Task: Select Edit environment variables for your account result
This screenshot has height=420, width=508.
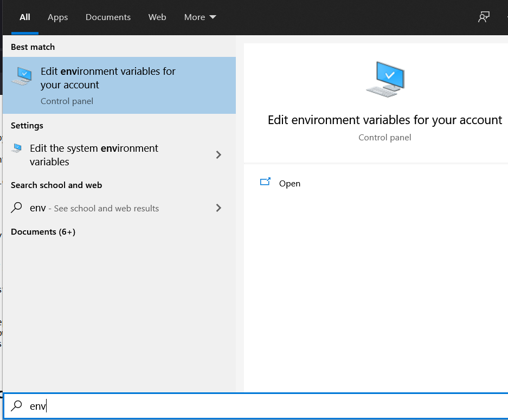Action: click(119, 86)
